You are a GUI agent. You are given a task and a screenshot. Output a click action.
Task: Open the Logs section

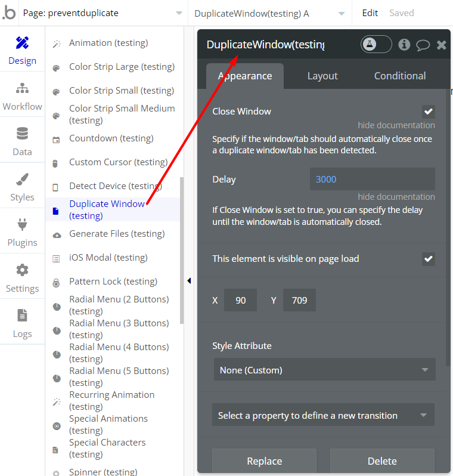click(x=22, y=323)
